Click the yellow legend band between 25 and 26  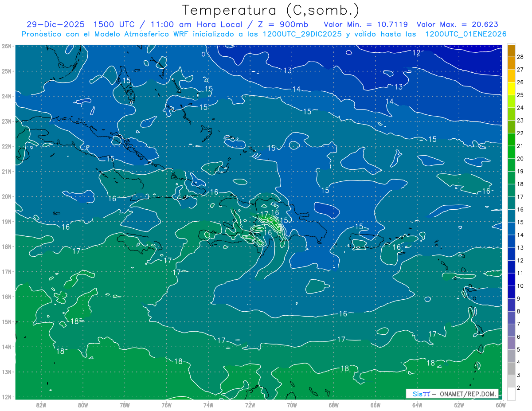click(512, 88)
